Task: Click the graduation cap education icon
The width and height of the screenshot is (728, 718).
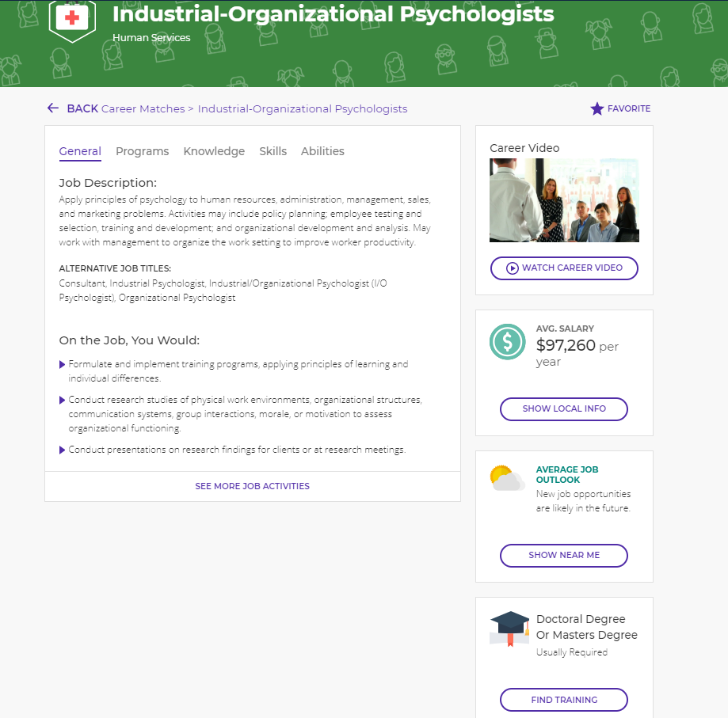Action: coord(510,628)
